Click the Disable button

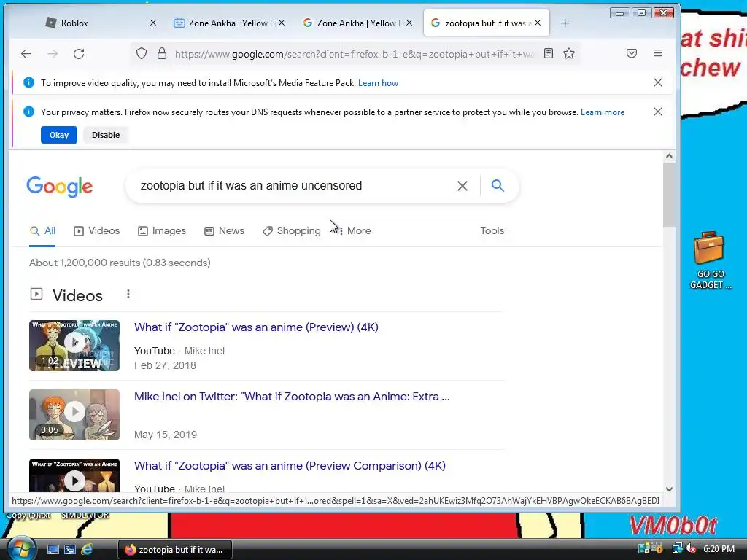point(106,135)
